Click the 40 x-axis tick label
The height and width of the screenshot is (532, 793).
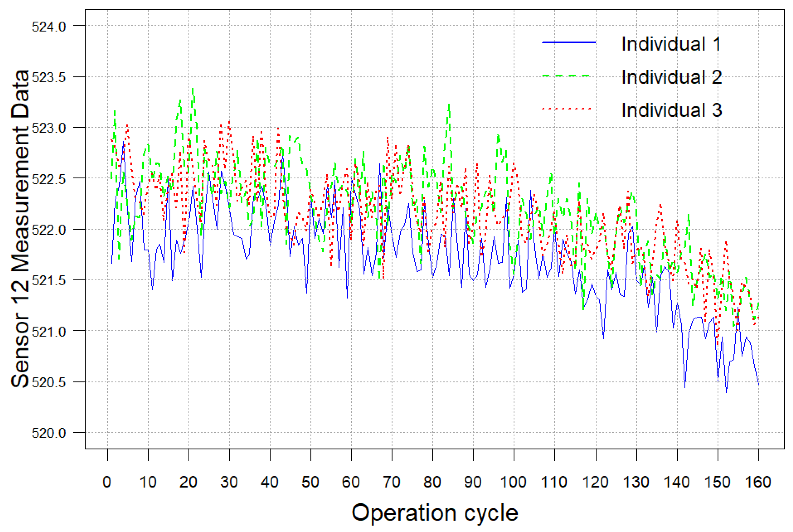click(x=270, y=482)
